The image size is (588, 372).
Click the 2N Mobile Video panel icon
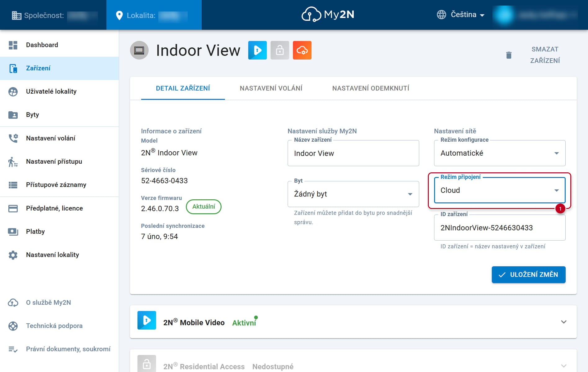tap(147, 320)
